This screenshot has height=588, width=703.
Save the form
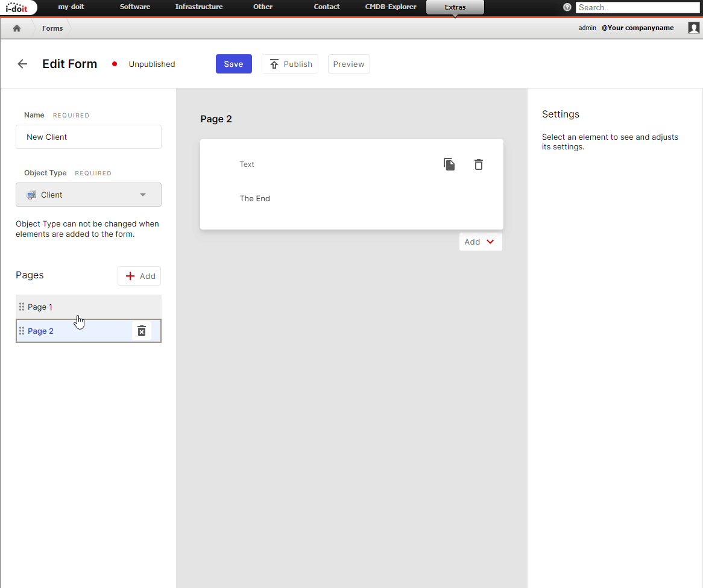(x=233, y=64)
